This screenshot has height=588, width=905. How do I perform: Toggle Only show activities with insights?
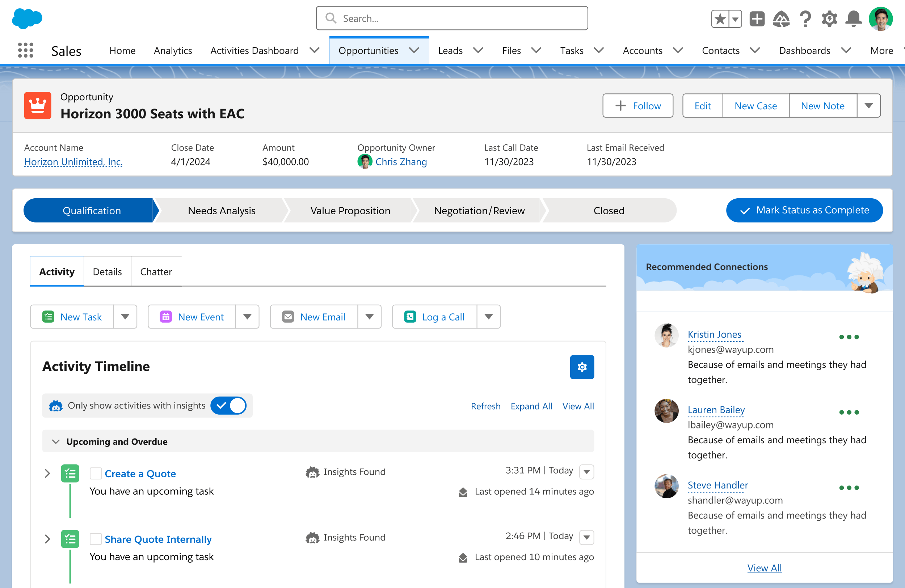pos(228,406)
